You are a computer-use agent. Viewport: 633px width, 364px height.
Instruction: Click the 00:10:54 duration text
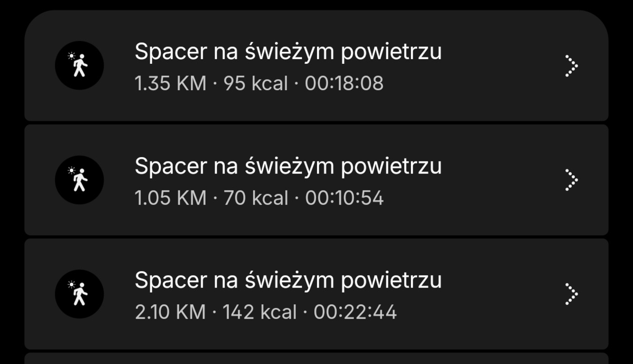(x=344, y=198)
